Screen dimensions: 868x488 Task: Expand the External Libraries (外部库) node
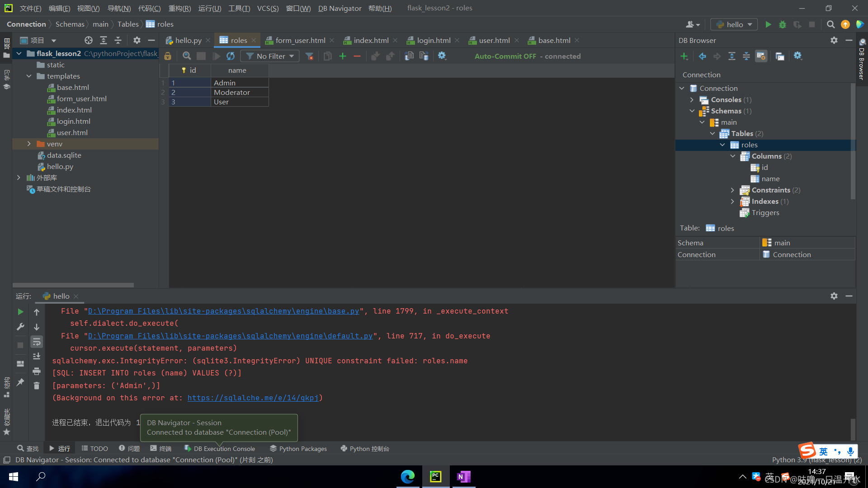click(x=19, y=178)
